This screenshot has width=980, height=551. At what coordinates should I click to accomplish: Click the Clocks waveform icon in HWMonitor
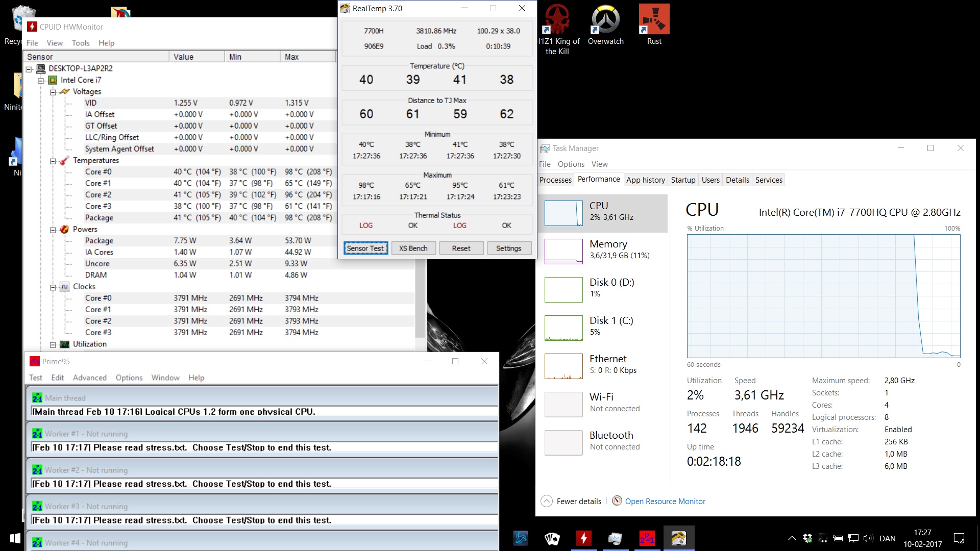coord(65,287)
